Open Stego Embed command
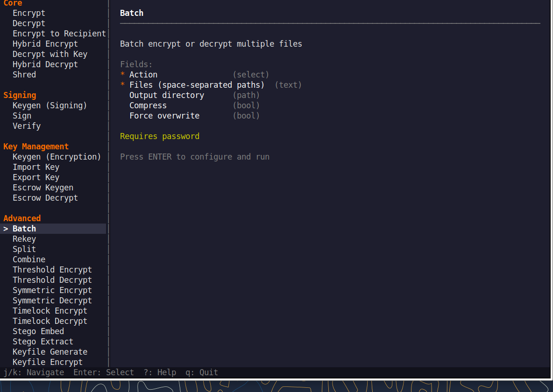 [38, 331]
